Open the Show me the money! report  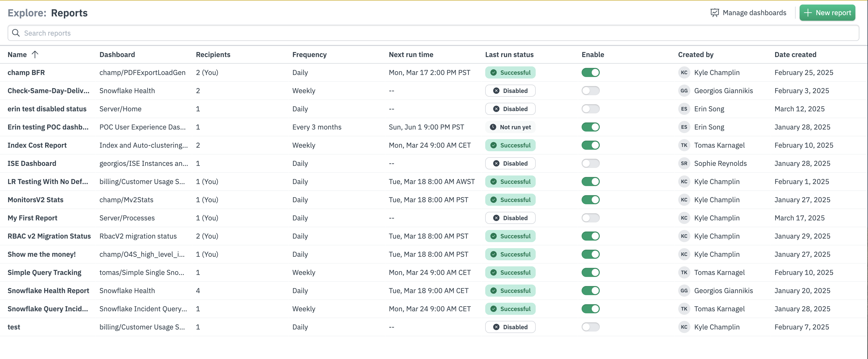(42, 254)
